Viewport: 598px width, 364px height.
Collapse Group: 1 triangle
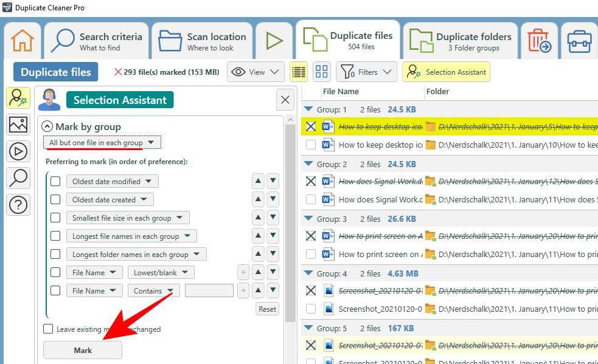[x=308, y=109]
